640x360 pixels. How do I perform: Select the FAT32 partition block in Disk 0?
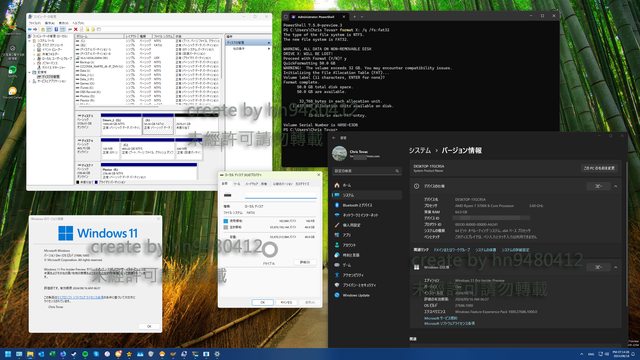[x=158, y=125]
